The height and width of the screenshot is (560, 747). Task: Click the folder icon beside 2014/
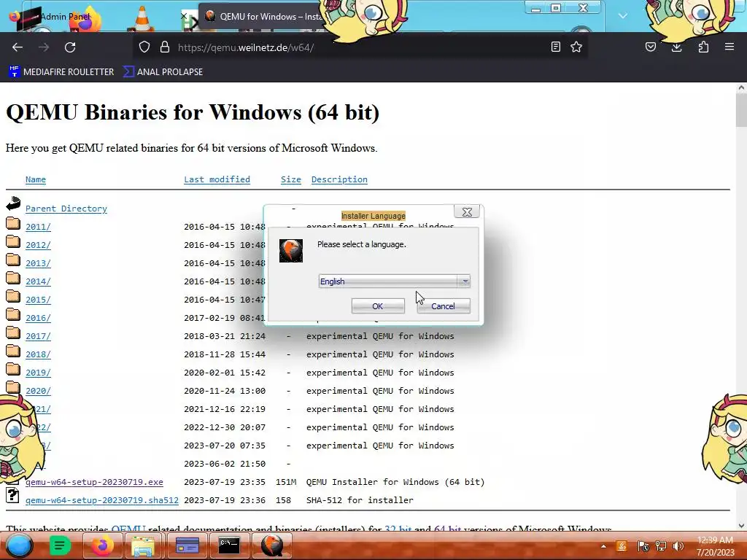(x=13, y=278)
